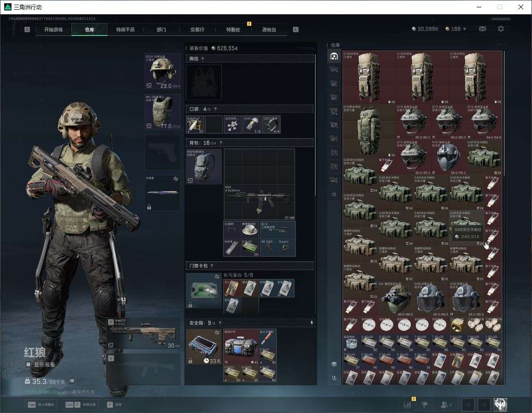Select the red-background keycard under 长弓溪谷
532x413 pixels.
coord(232,288)
